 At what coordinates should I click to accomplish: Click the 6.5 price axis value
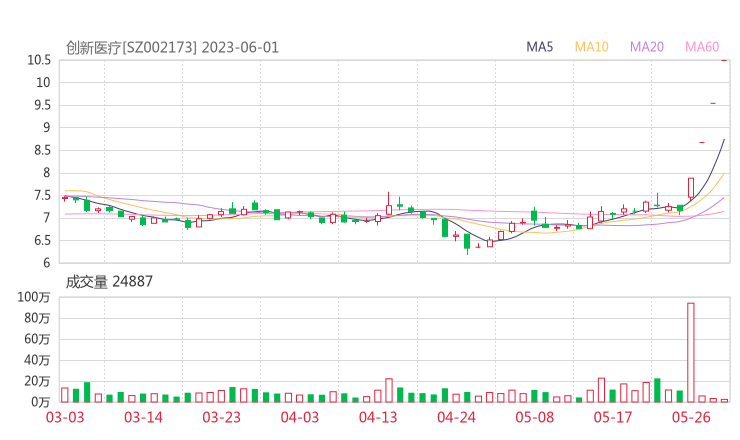tap(42, 240)
